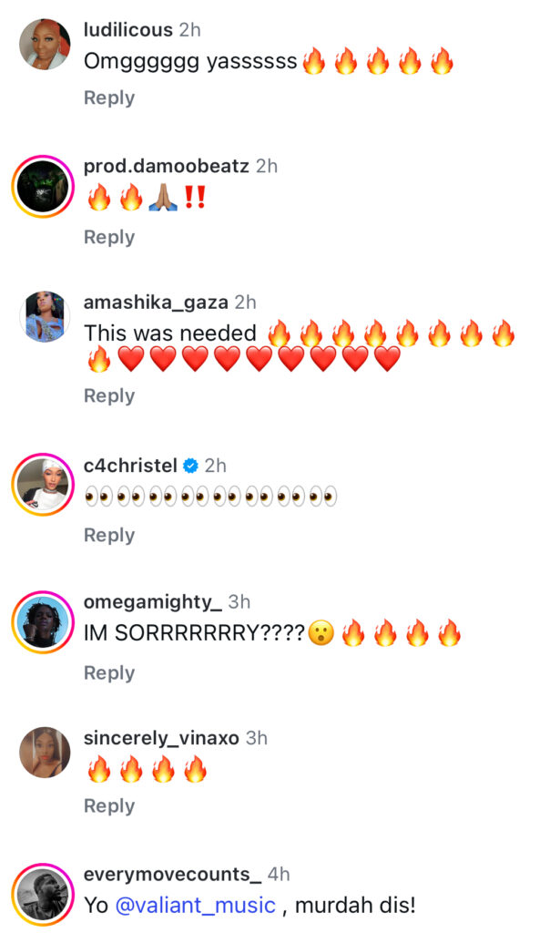Visit prod.damoobeatz username profile

click(167, 166)
